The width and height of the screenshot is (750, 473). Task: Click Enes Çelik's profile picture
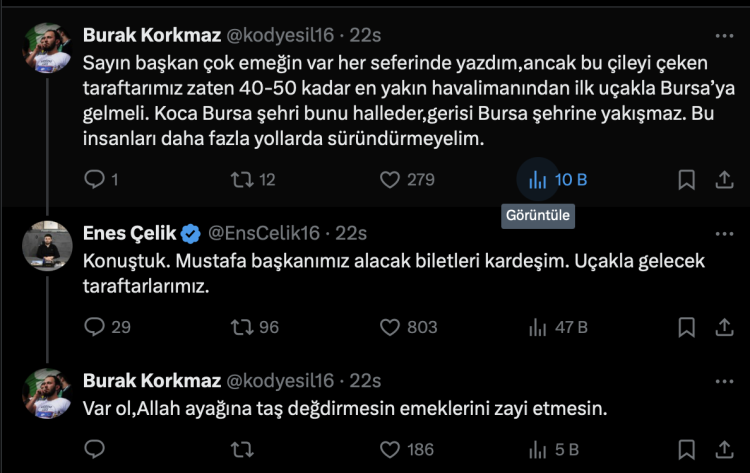click(46, 245)
